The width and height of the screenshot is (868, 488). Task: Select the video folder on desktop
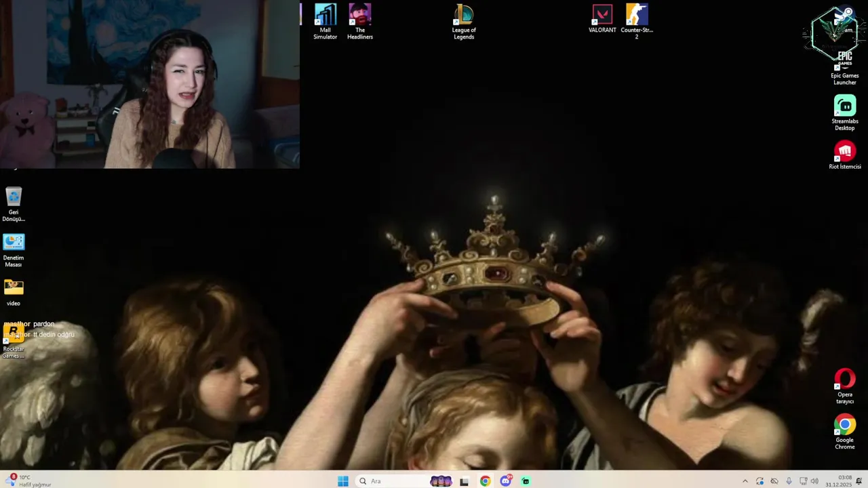[x=14, y=293]
